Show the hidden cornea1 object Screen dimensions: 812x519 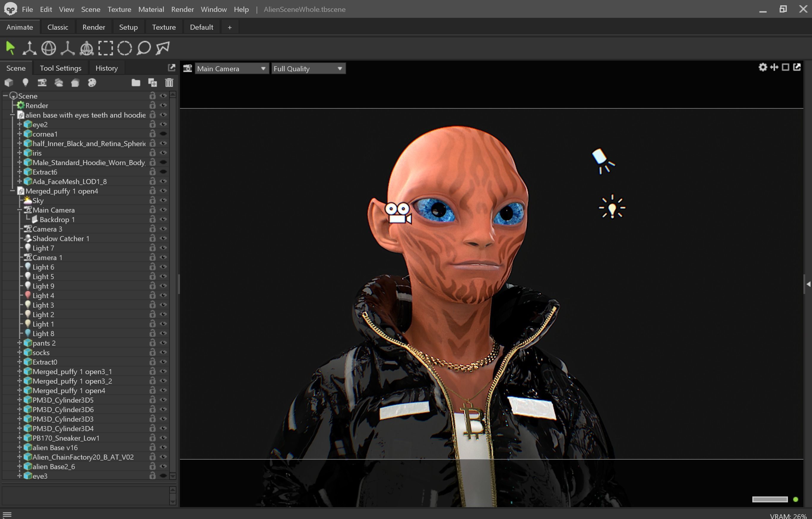point(164,134)
